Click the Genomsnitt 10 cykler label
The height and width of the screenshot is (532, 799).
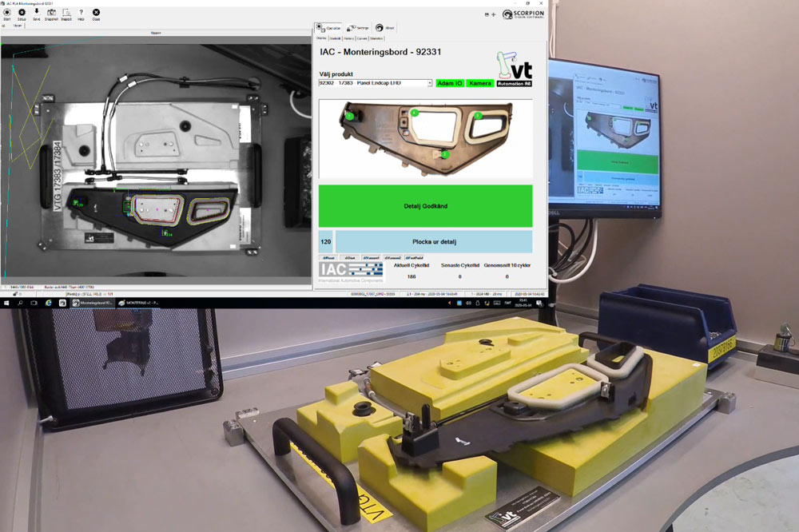click(x=507, y=265)
